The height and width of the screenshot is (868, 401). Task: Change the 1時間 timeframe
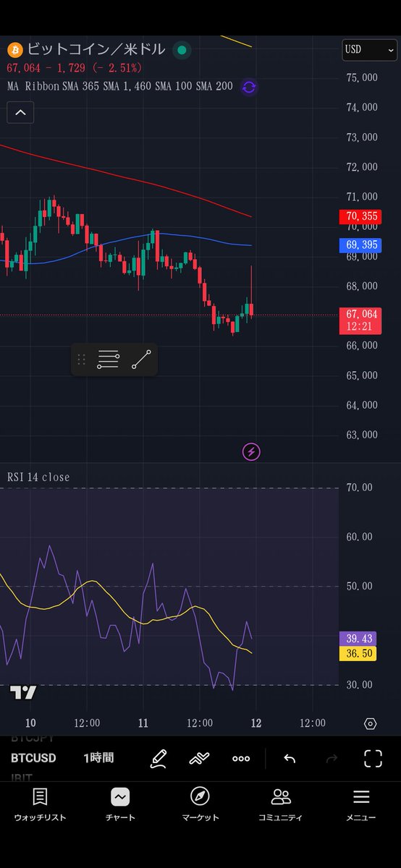98,758
